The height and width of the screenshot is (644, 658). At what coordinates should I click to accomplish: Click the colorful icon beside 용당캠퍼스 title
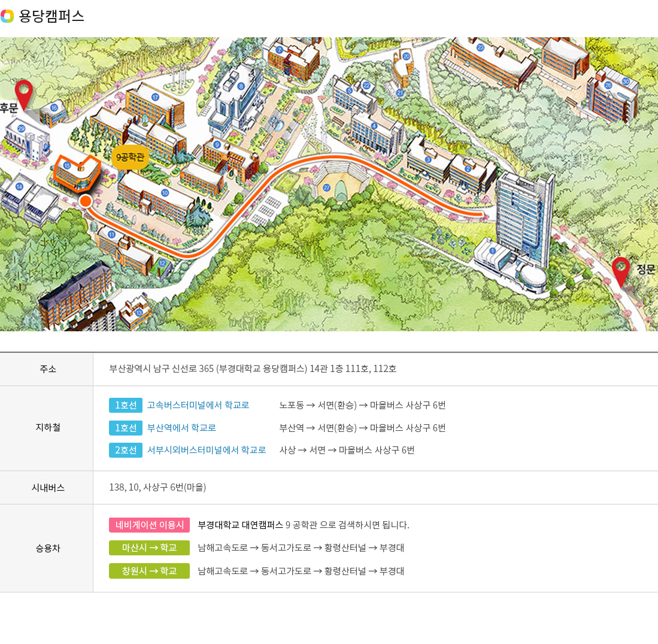7,16
